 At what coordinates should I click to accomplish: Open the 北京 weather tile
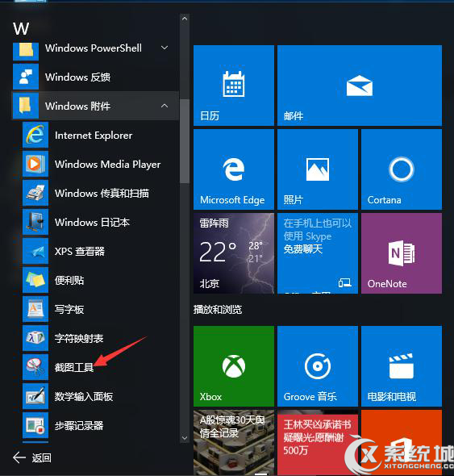coord(234,253)
